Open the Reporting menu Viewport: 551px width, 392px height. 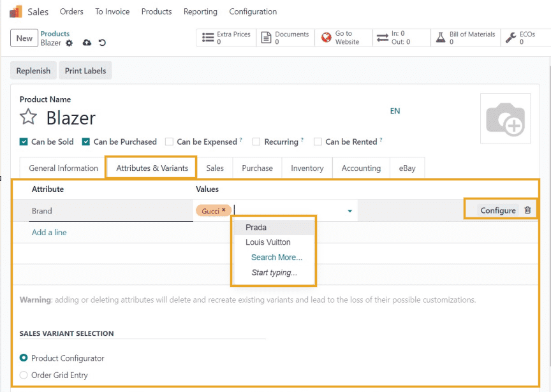(200, 11)
